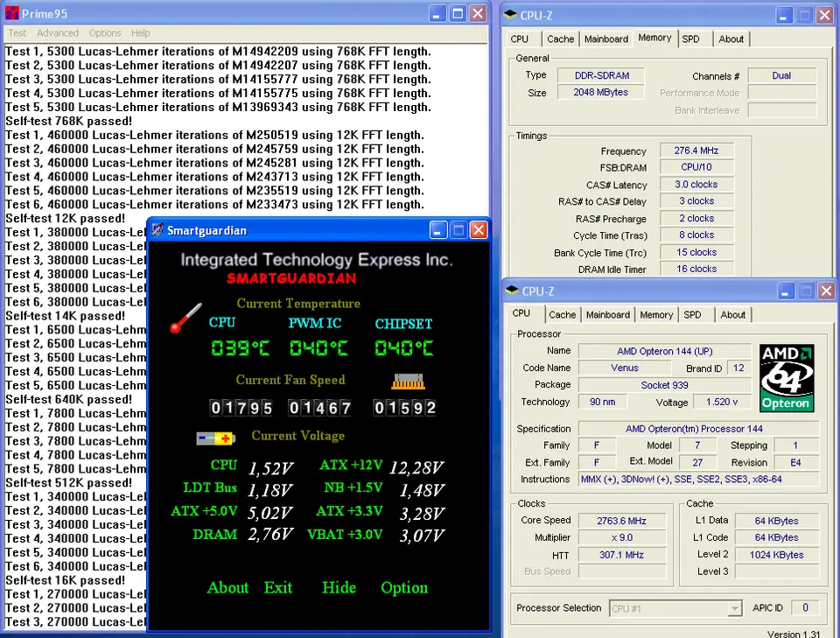The height and width of the screenshot is (638, 840).
Task: Click the Smartguardian title bar icon
Action: 157,230
